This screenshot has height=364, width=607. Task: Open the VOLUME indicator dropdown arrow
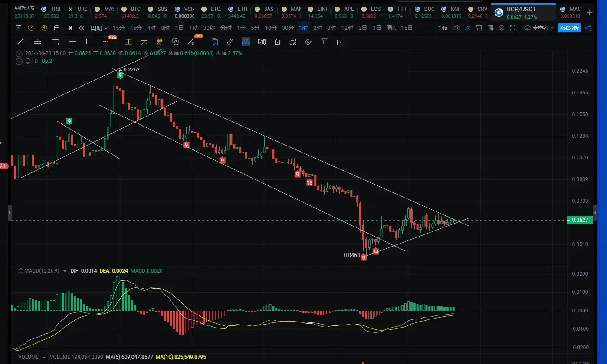pos(43,357)
